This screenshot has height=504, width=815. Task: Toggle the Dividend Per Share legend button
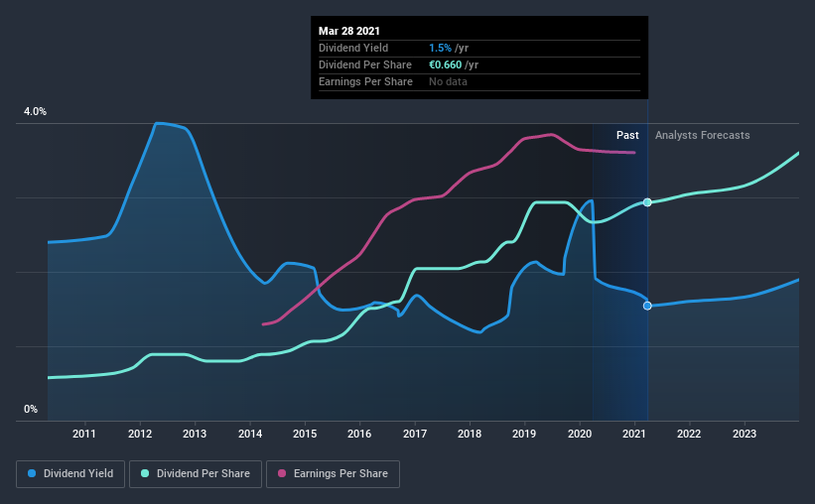click(x=196, y=474)
